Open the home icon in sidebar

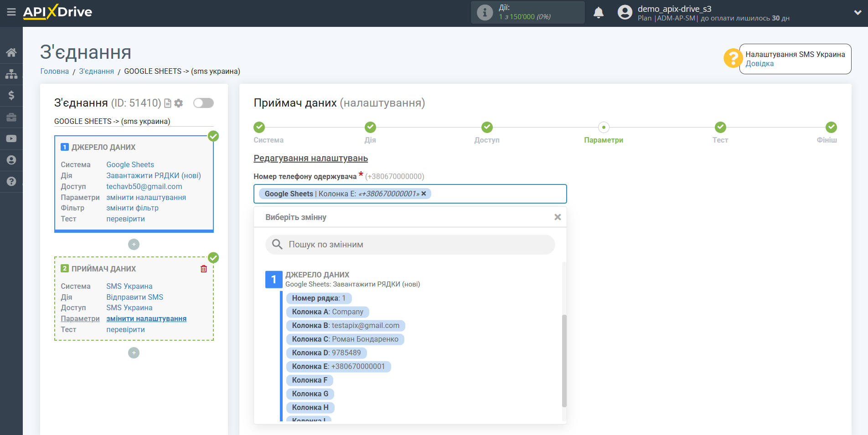tap(11, 52)
